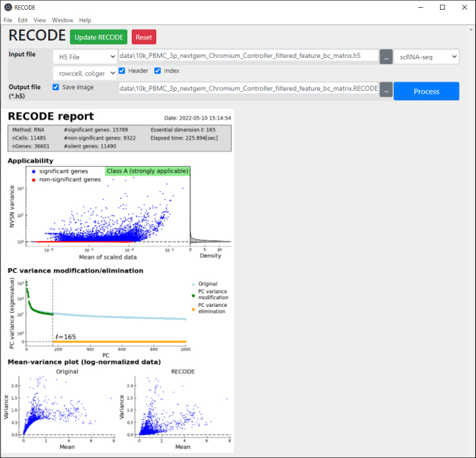The image size is (476, 458).
Task: Click the 'Elapsed time: 225.894[sec]' text
Action: [184, 138]
